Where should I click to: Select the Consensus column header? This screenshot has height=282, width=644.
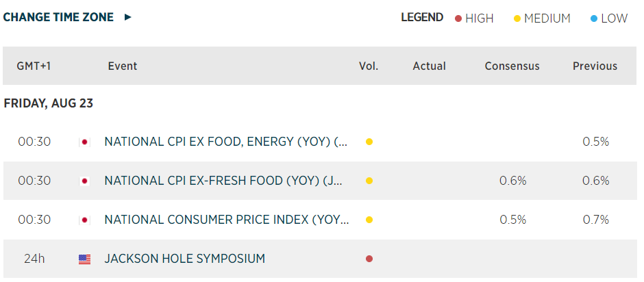[512, 66]
